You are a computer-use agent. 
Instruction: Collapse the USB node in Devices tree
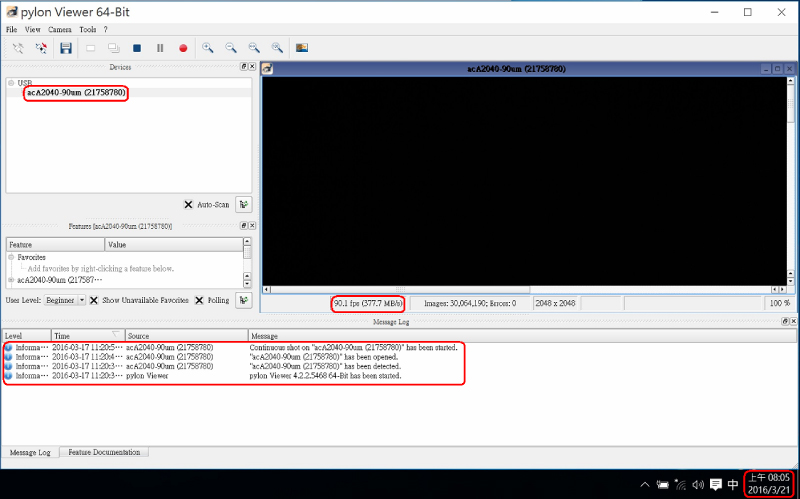[x=11, y=83]
